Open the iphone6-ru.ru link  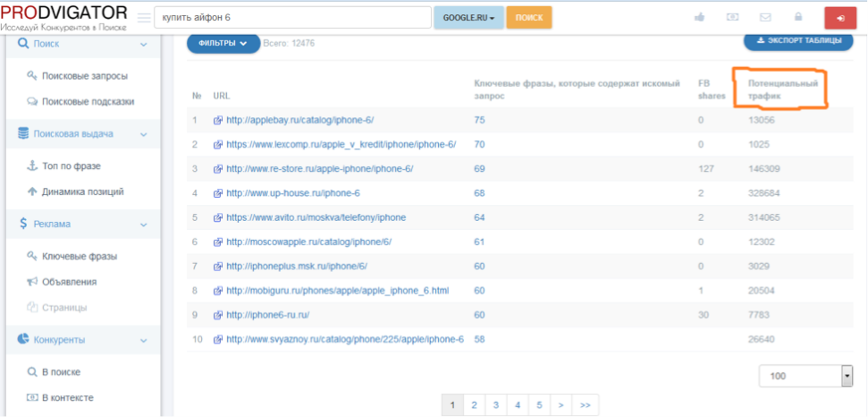(x=268, y=315)
